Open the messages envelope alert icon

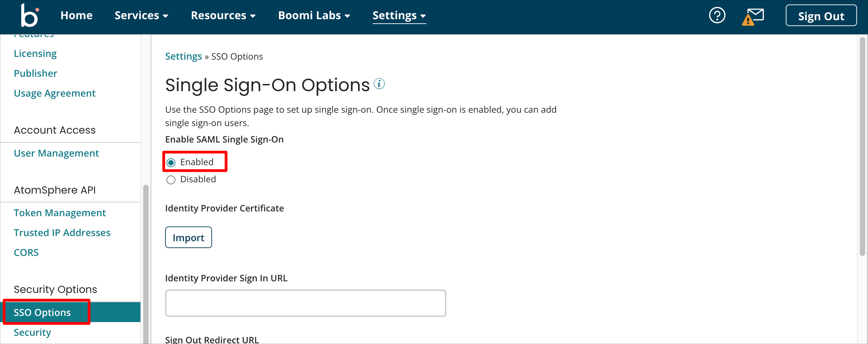pos(753,17)
